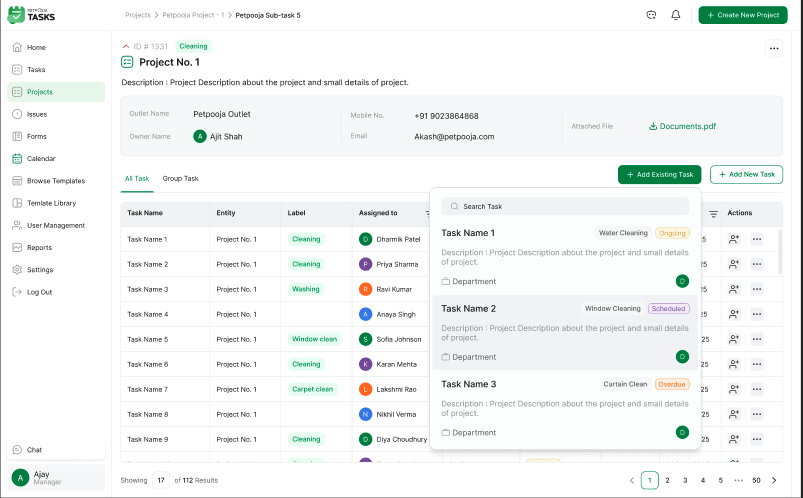Click the Add New Task button
Image resolution: width=803 pixels, height=498 pixels.
(x=746, y=175)
